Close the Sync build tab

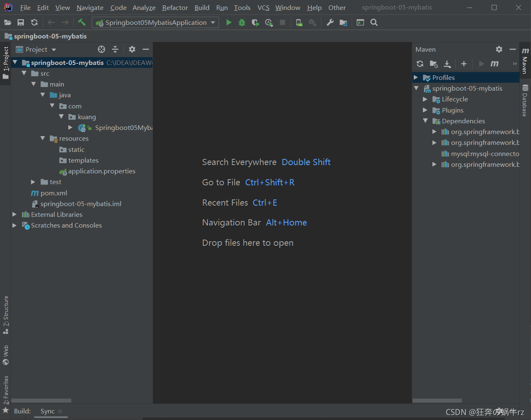(60, 411)
